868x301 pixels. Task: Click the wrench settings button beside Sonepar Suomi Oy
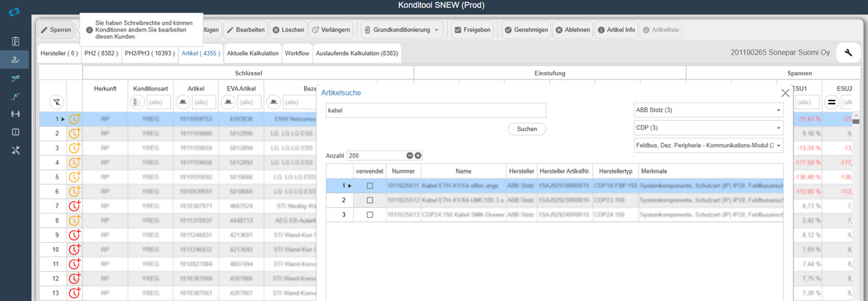click(848, 53)
